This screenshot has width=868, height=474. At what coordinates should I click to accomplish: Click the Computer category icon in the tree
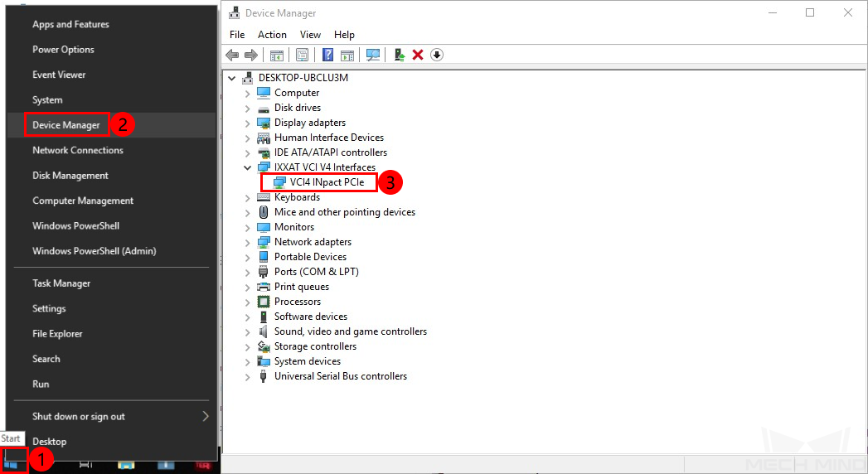264,92
